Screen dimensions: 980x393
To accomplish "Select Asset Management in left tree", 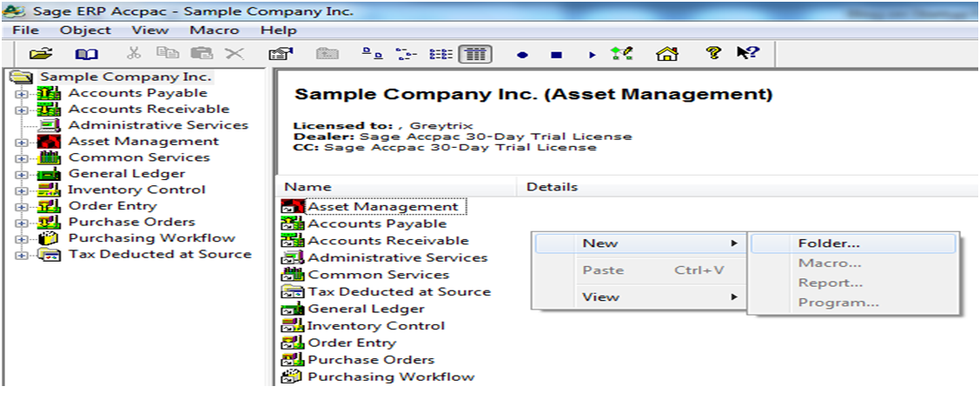I will [x=143, y=142].
